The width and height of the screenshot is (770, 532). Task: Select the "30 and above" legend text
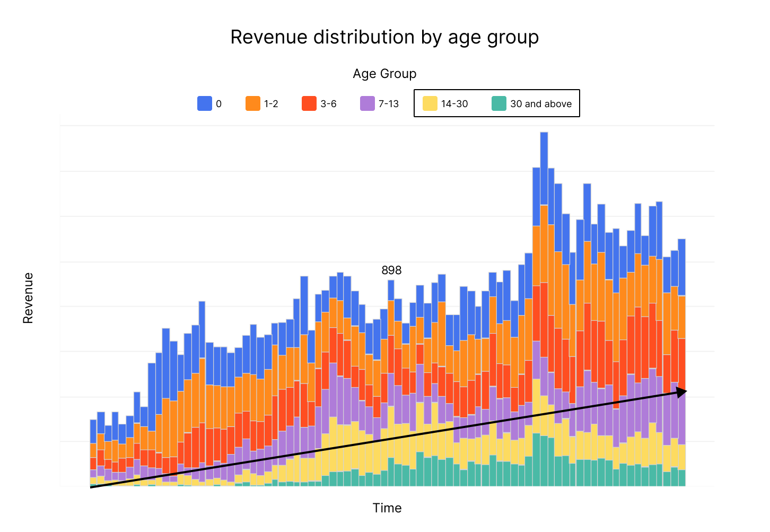[541, 104]
